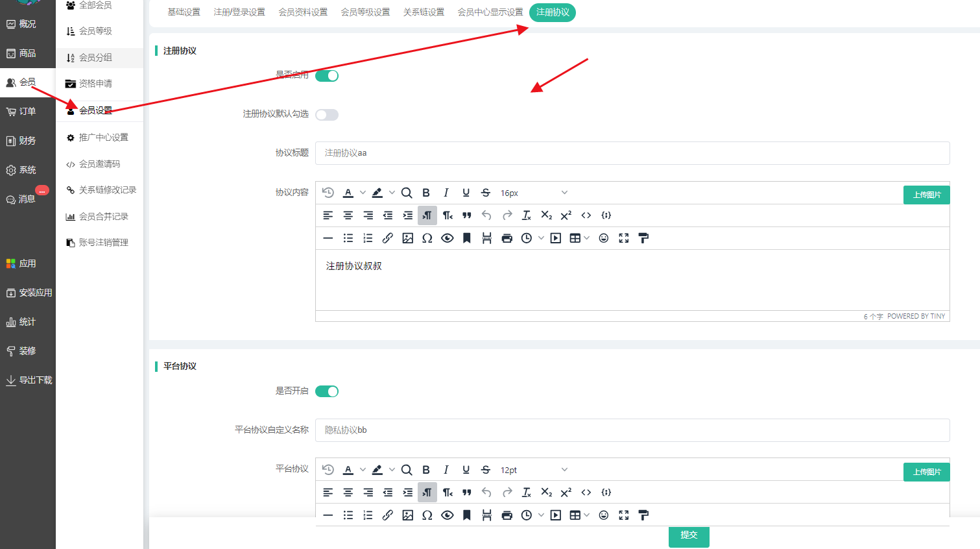Click 上传图片 beside the 协议内容 editor

click(x=927, y=195)
